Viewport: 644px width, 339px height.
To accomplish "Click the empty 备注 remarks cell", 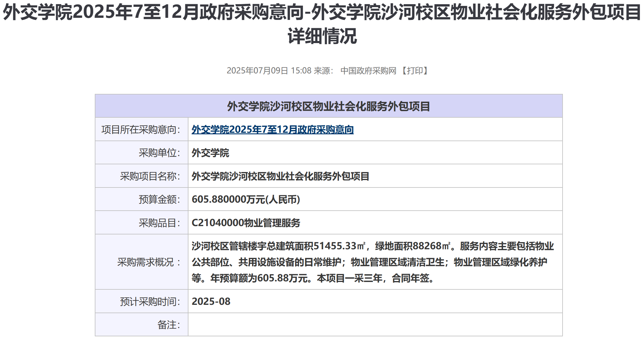I will (x=374, y=325).
